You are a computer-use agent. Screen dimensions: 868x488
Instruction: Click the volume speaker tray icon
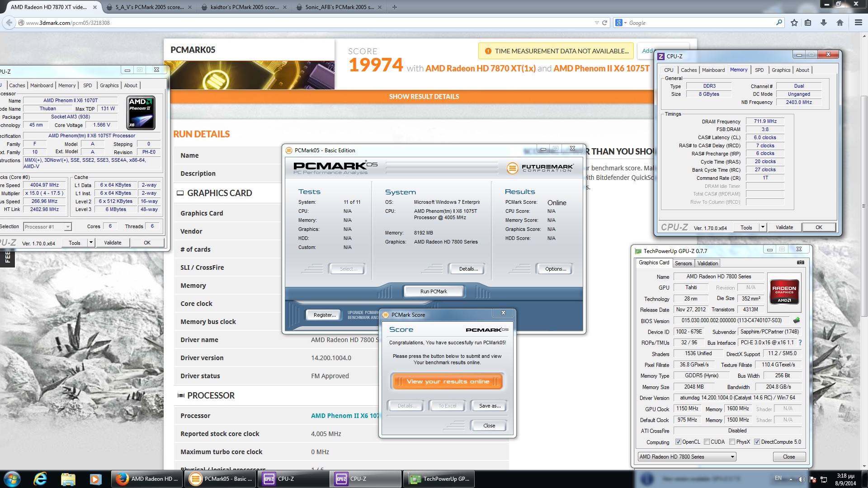(x=802, y=479)
